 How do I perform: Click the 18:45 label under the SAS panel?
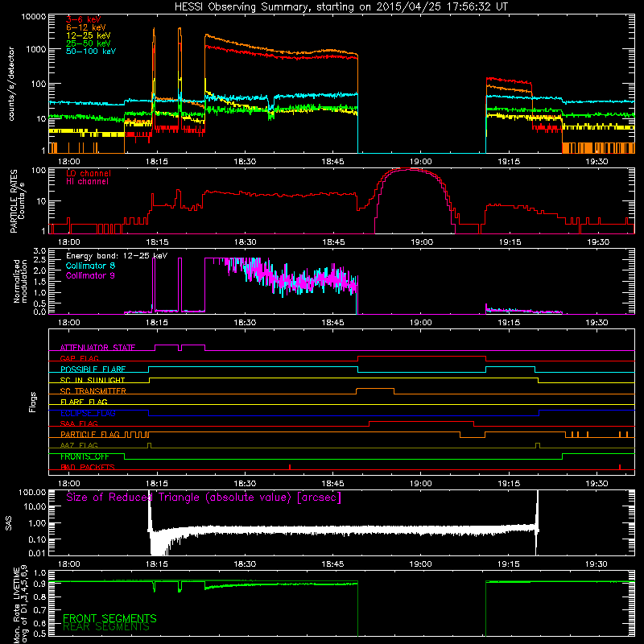(333, 564)
